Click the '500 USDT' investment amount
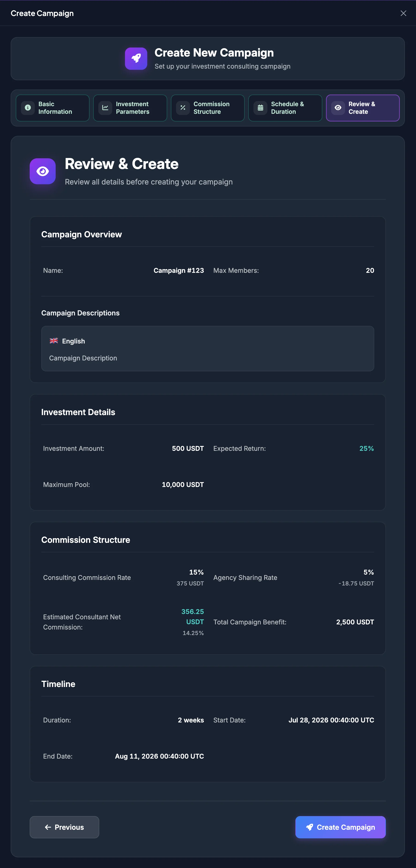416x868 pixels. tap(188, 448)
